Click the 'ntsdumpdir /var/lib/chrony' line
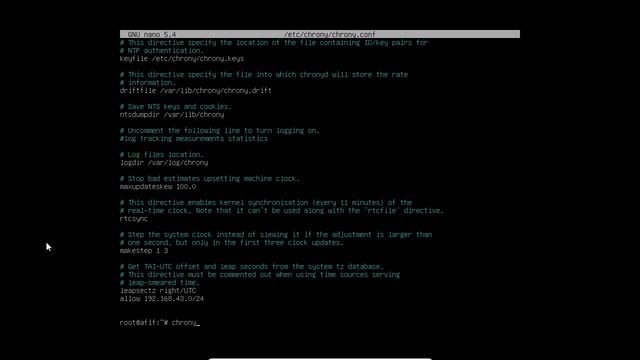This screenshot has height=360, width=640. pos(172,115)
